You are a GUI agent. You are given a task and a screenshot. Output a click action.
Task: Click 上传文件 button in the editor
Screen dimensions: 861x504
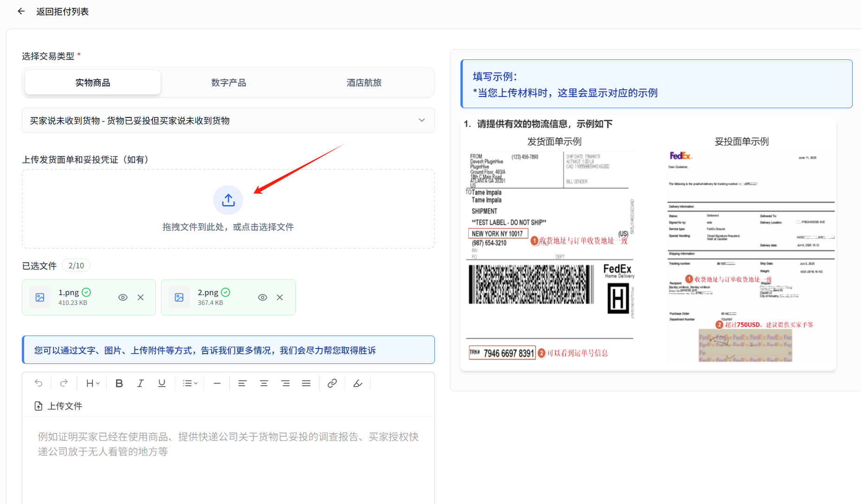coord(58,406)
